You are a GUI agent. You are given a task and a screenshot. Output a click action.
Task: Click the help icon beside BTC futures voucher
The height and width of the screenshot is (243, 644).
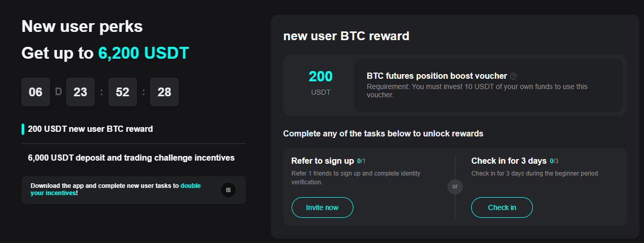click(513, 76)
